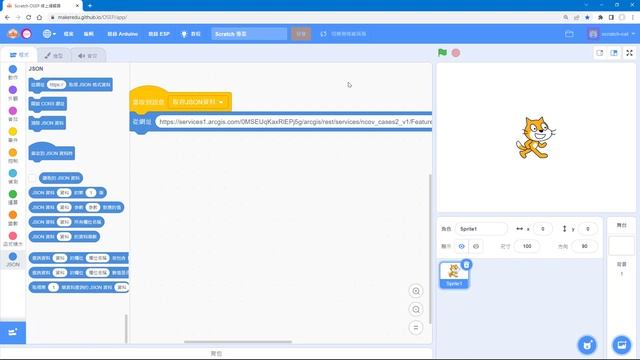This screenshot has width=640, height=360.
Task: Select the orange Control category
Action: coord(13,156)
